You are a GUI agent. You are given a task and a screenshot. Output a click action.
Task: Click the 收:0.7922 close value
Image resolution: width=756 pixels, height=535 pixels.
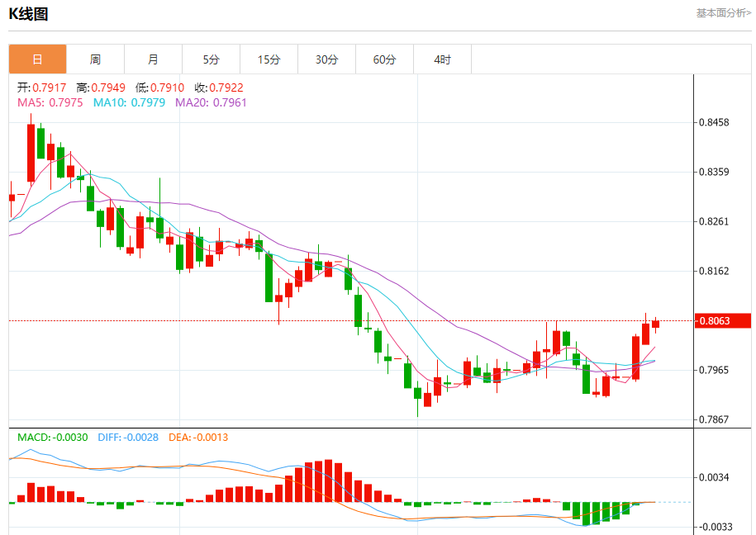click(x=219, y=88)
